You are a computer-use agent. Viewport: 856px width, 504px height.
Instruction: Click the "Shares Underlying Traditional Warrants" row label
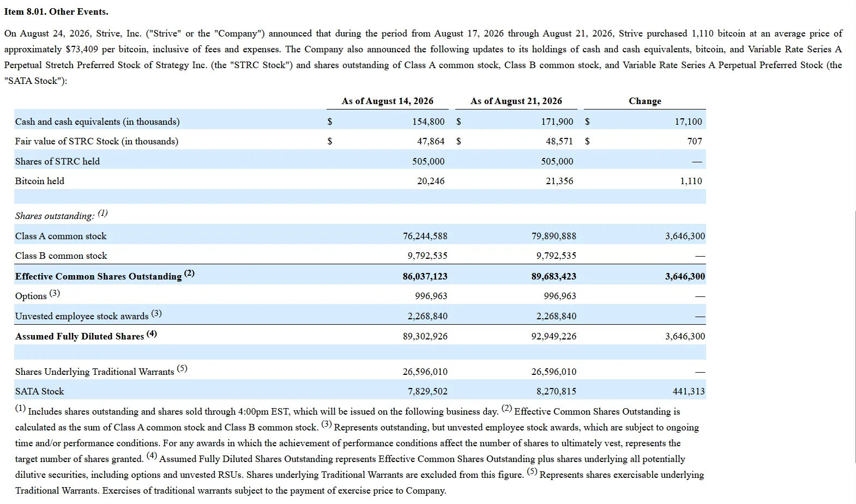(x=94, y=372)
